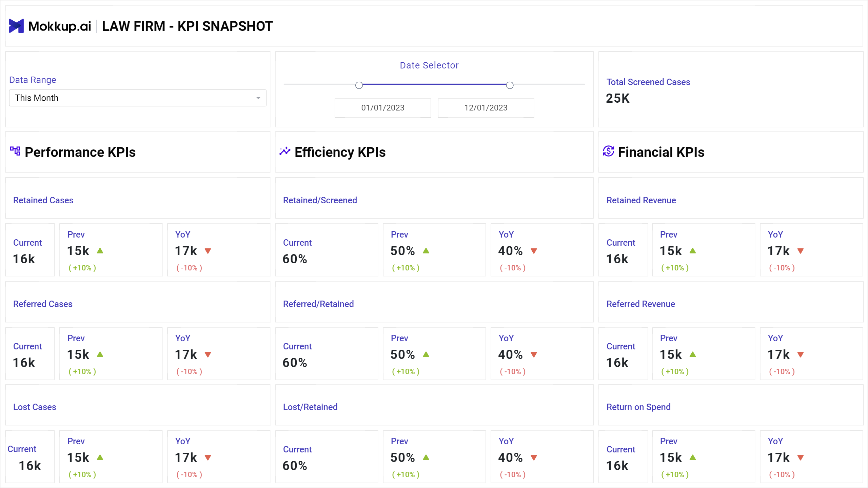The height and width of the screenshot is (488, 868).
Task: Click the right handle of Date Selector slider
Action: pos(510,85)
